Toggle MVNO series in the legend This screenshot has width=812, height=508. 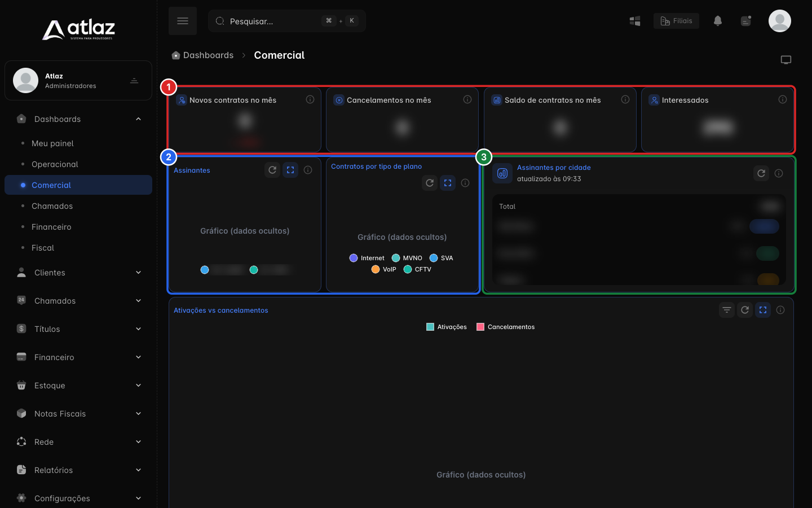click(407, 258)
